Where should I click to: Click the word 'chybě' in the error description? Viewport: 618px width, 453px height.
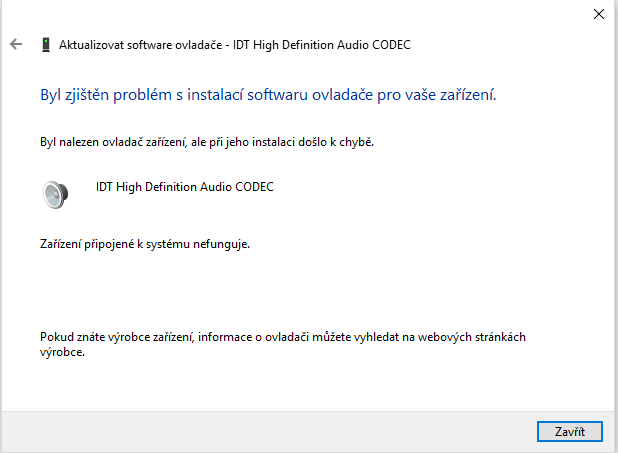356,143
